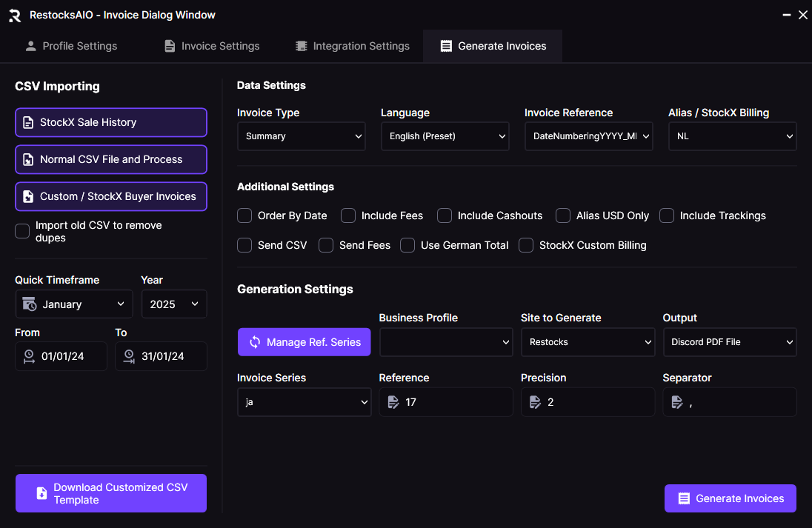Enable Include Trackings

coord(667,215)
